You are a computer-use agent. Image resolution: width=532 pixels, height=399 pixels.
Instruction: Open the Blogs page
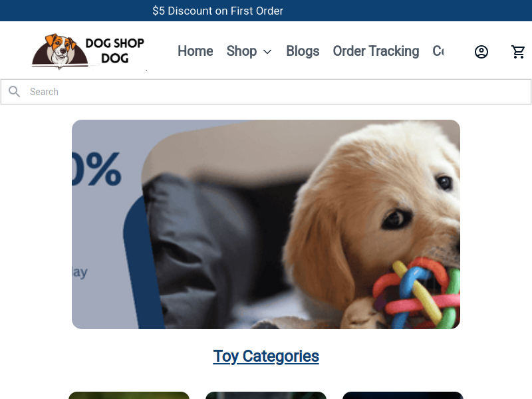pyautogui.click(x=303, y=51)
